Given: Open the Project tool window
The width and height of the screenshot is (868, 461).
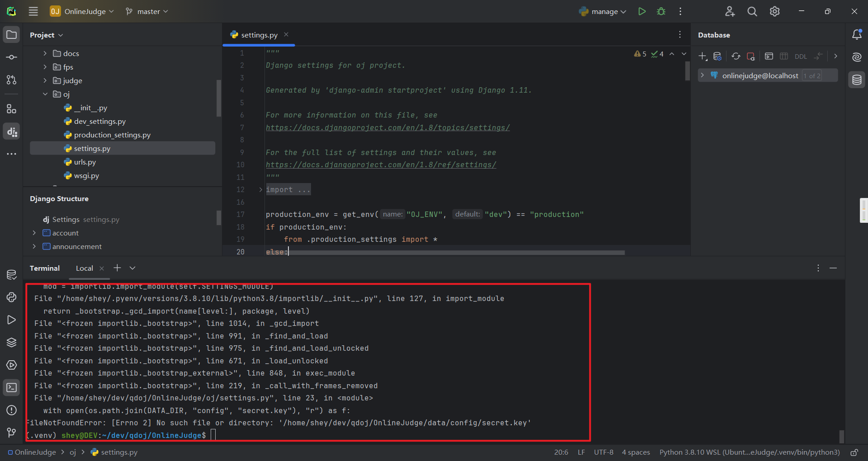Looking at the screenshot, I should (x=11, y=35).
